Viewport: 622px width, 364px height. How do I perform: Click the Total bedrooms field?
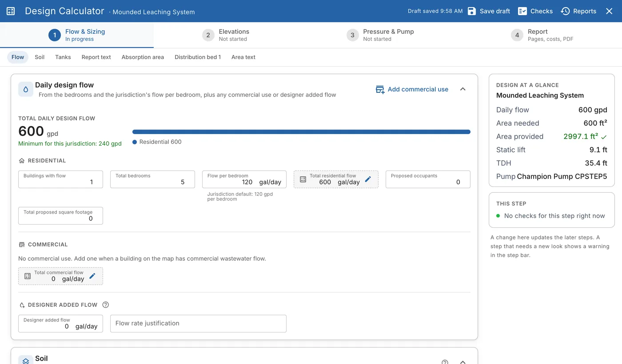click(152, 179)
